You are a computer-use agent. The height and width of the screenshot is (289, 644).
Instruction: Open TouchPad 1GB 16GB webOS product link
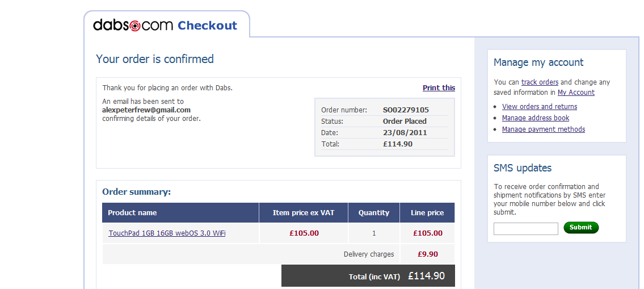[x=167, y=233]
